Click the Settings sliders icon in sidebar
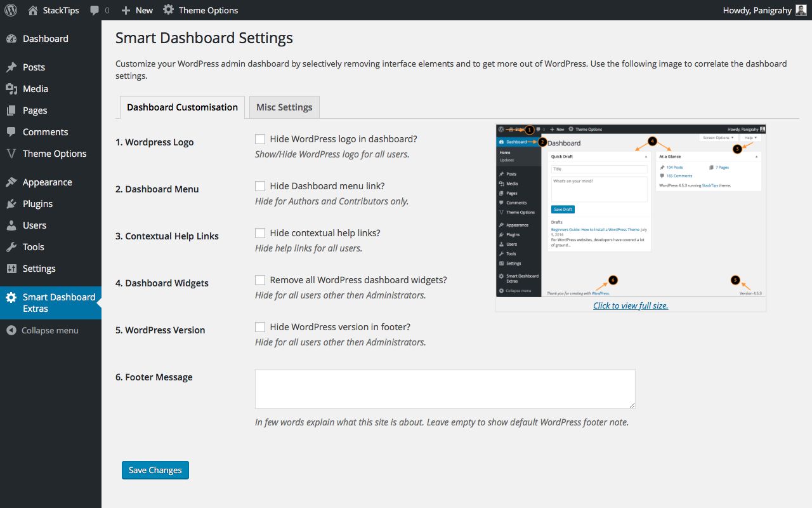The width and height of the screenshot is (812, 508). point(11,269)
